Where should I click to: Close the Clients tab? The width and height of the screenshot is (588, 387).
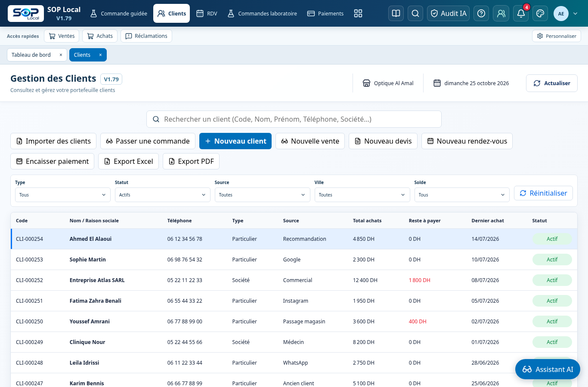point(100,55)
